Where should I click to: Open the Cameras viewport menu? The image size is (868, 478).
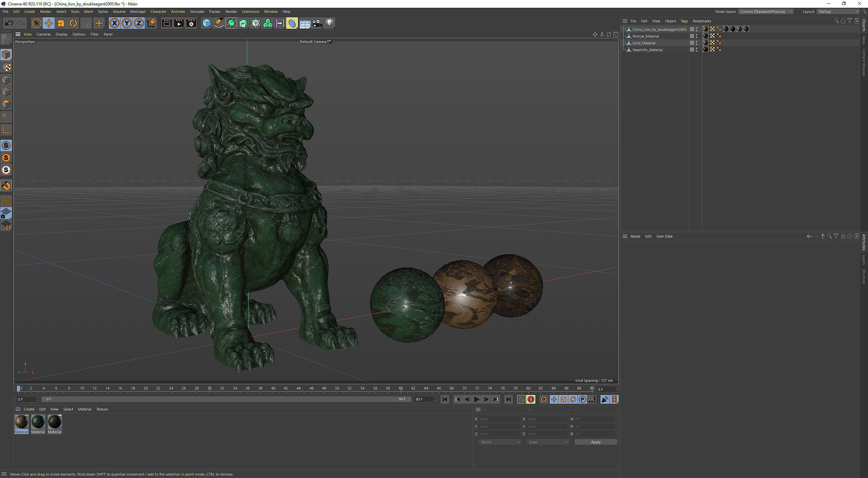coord(43,34)
